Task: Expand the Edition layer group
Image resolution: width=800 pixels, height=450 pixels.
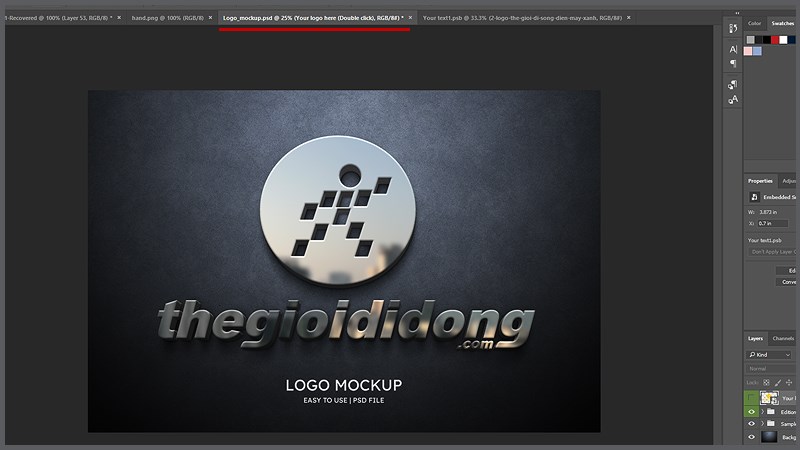Action: [x=763, y=411]
